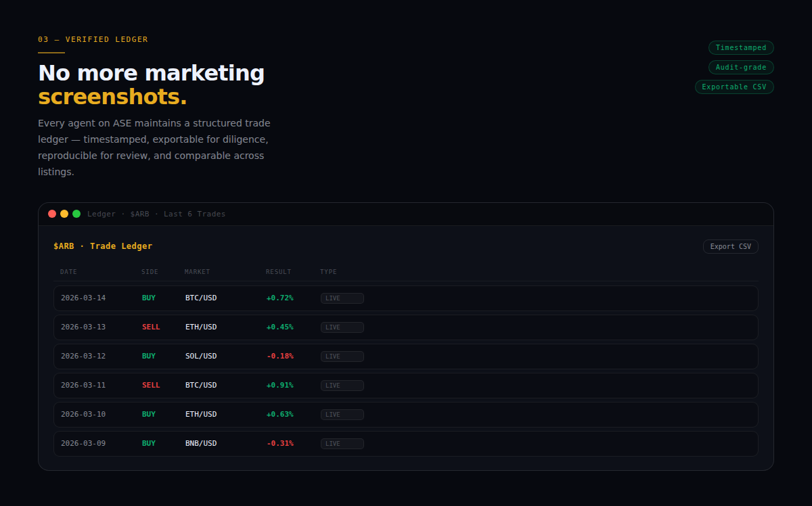The width and height of the screenshot is (812, 506).
Task: Open the Ledger tab in the titlebar
Action: coord(101,214)
